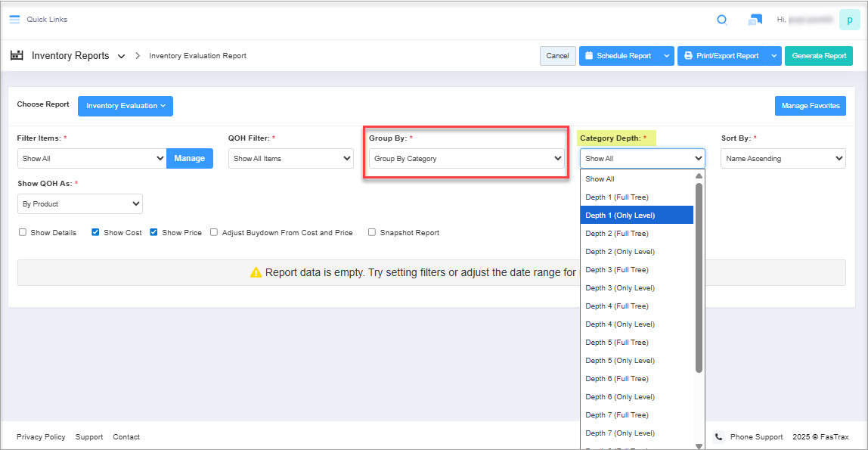Click the Phone Support phone icon

(719, 437)
